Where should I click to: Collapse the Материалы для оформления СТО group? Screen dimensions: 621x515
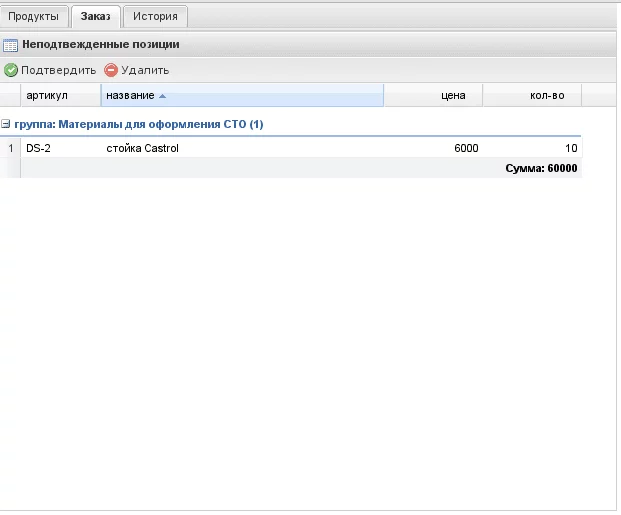(x=6, y=124)
